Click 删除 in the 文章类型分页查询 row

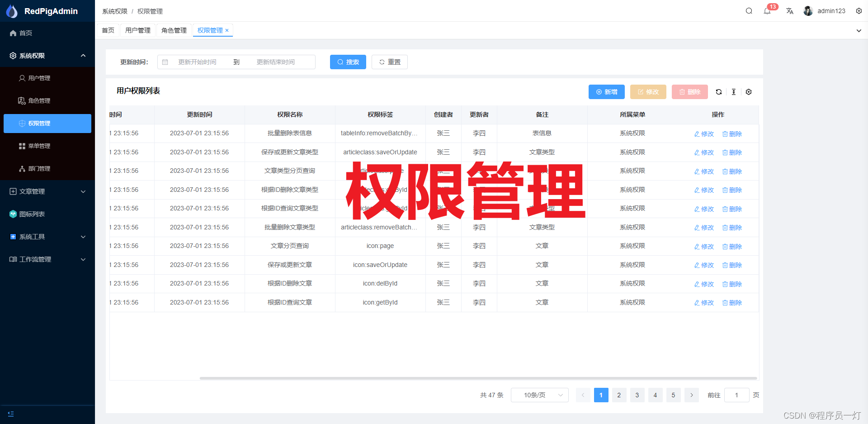(732, 172)
